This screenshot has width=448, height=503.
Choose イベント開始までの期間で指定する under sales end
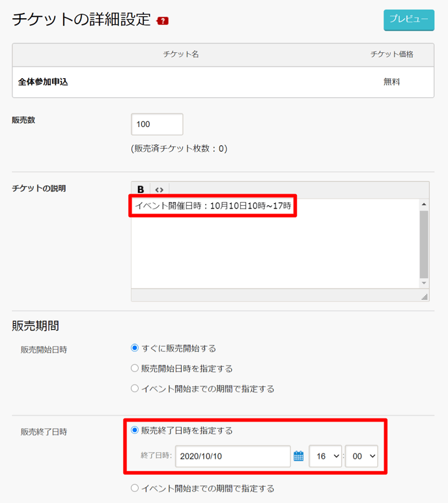point(135,488)
